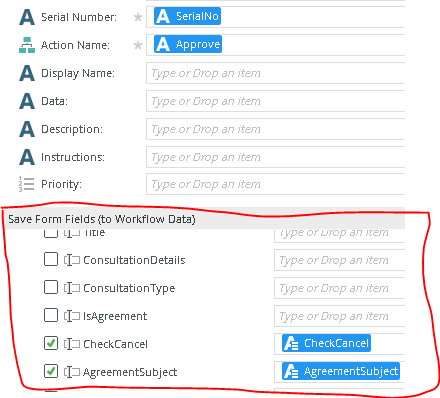Click the Display Name input field

(x=275, y=73)
